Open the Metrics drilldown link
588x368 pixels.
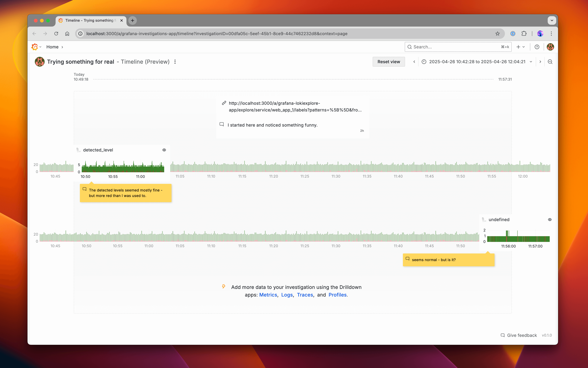pyautogui.click(x=268, y=295)
